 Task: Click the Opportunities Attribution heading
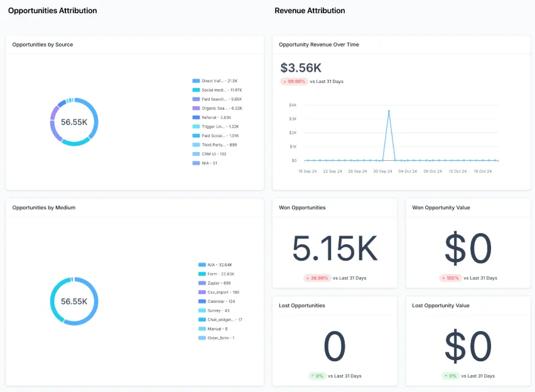click(x=53, y=11)
